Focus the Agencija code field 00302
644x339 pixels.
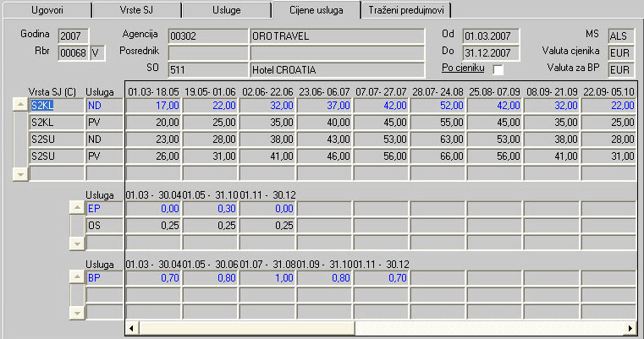click(x=206, y=36)
